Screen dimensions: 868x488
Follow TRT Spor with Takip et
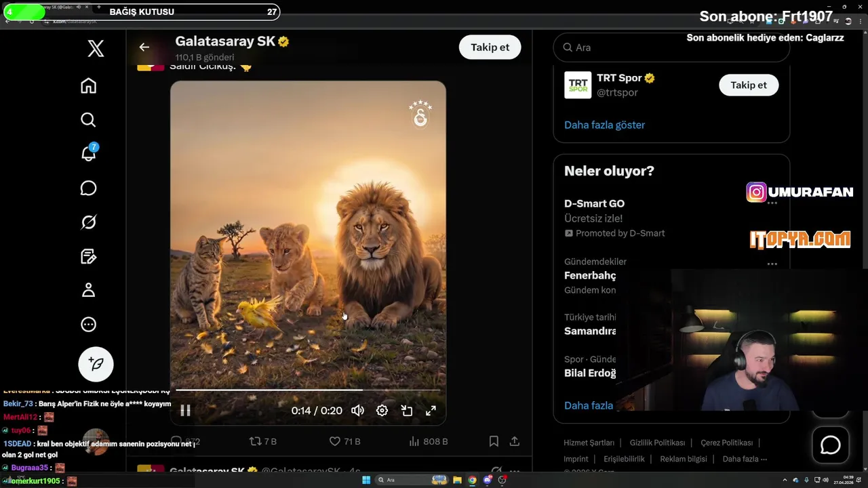(749, 85)
